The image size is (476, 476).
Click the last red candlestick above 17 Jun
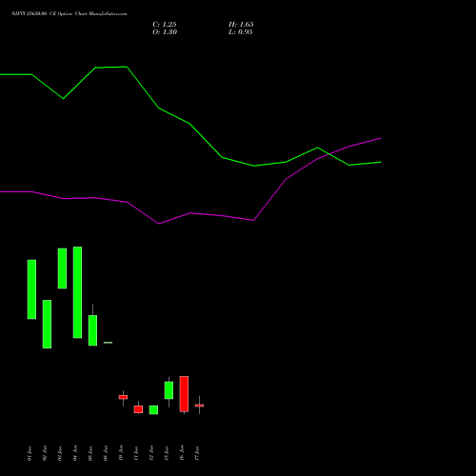pyautogui.click(x=199, y=406)
